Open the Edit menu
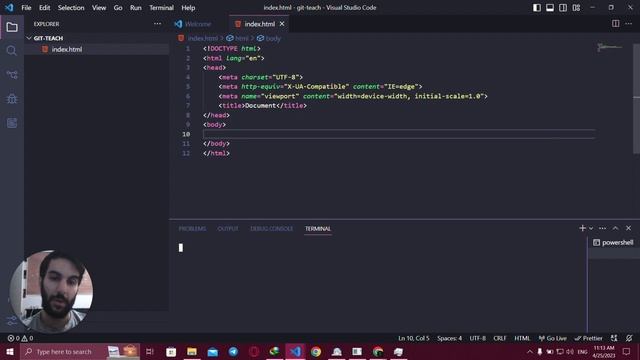This screenshot has height=360, width=640. coord(44,8)
